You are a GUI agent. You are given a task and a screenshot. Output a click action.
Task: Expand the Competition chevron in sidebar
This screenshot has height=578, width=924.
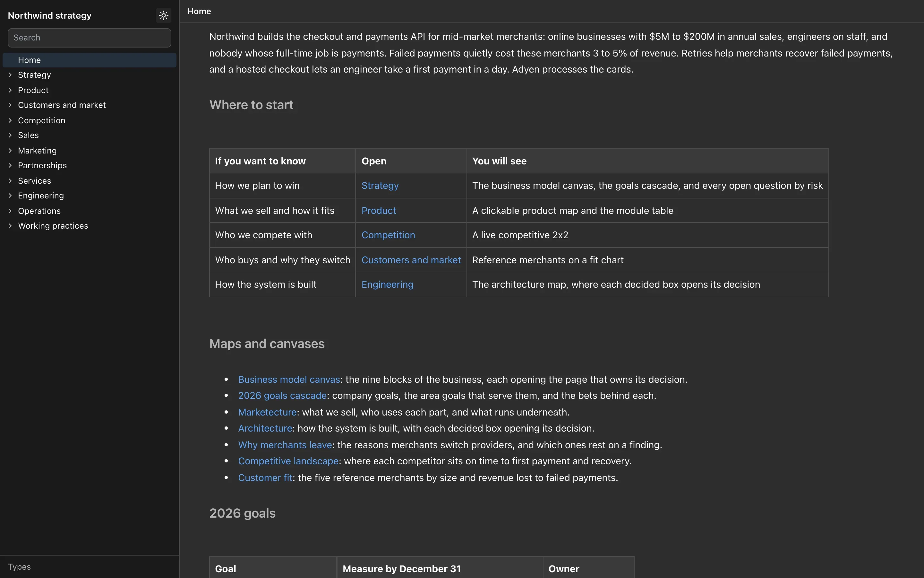pos(10,120)
